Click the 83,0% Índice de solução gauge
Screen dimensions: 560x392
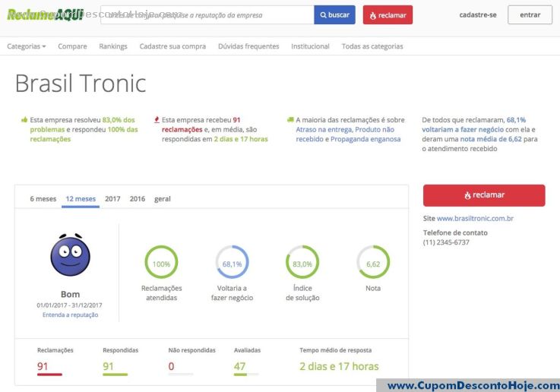(x=302, y=262)
